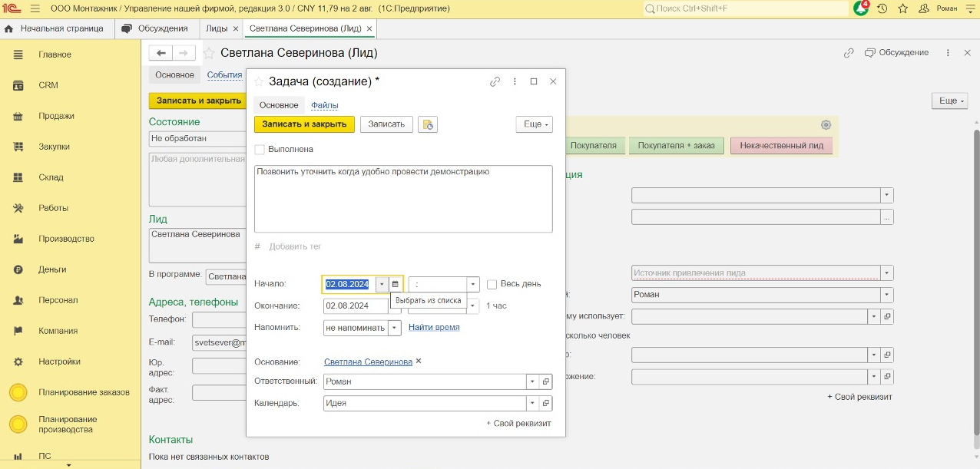The height and width of the screenshot is (469, 980).
Task: Click the Закупки sidebar icon
Action: (x=18, y=147)
